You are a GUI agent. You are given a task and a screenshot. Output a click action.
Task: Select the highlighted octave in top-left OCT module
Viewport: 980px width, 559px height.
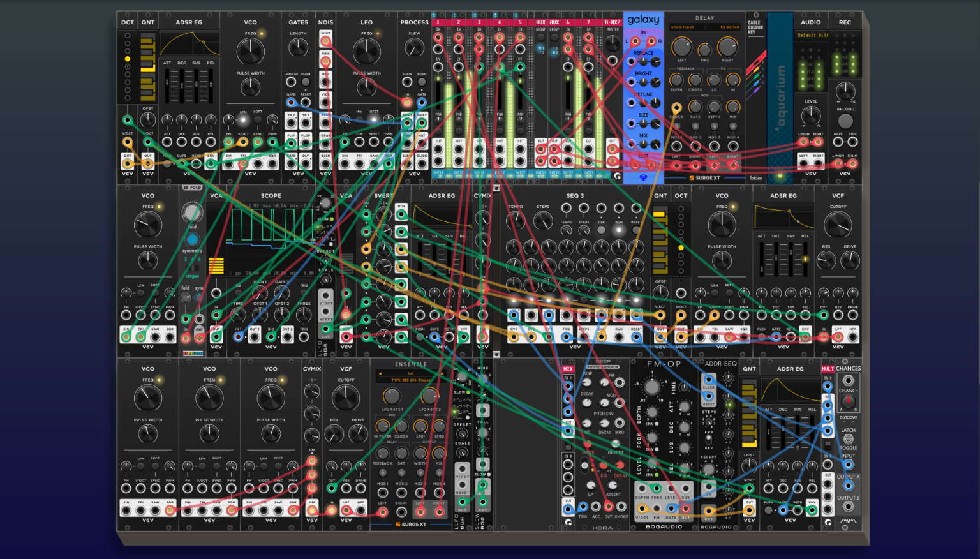click(128, 59)
